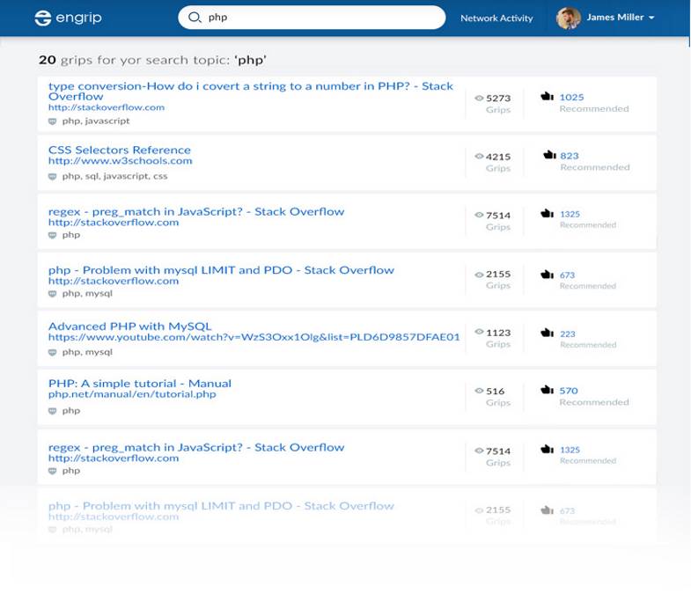This screenshot has height=616, width=691.
Task: Click the tag icon beside 'php, javascript'
Action: [x=53, y=121]
